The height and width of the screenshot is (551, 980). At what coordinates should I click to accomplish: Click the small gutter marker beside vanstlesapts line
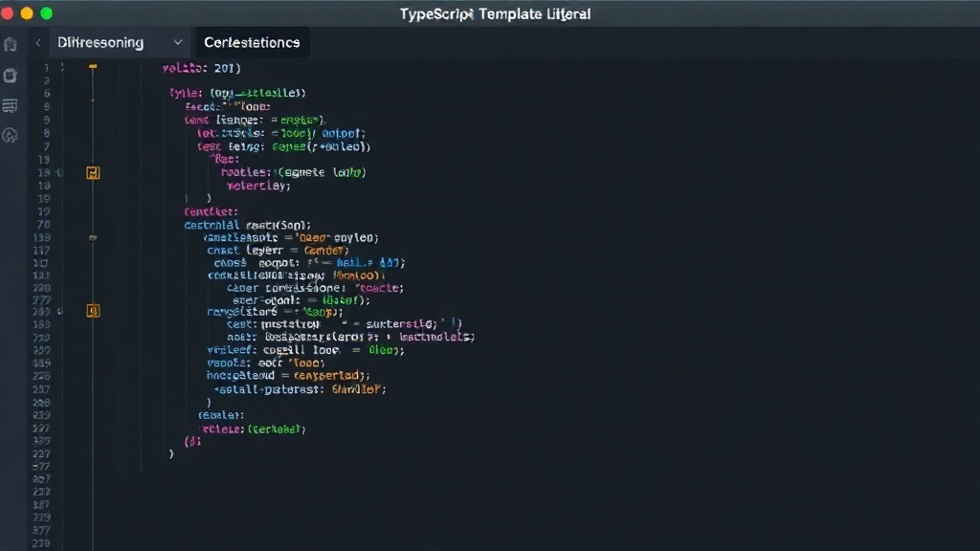point(93,238)
